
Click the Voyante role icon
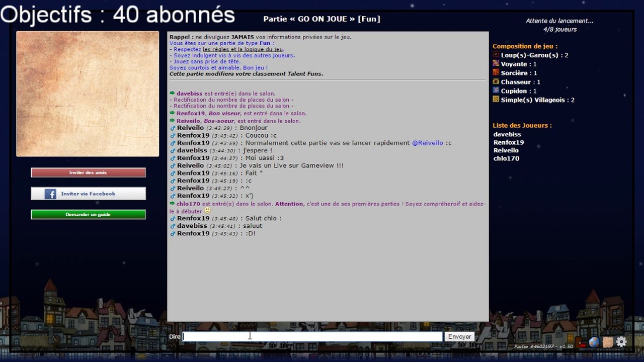[496, 64]
